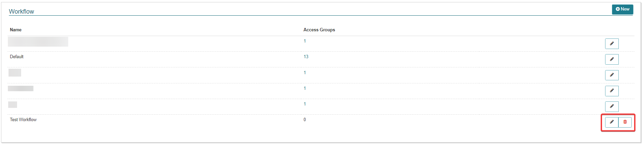The width and height of the screenshot is (644, 146).
Task: Select the 'Test Workflow' name
Action: (x=23, y=120)
